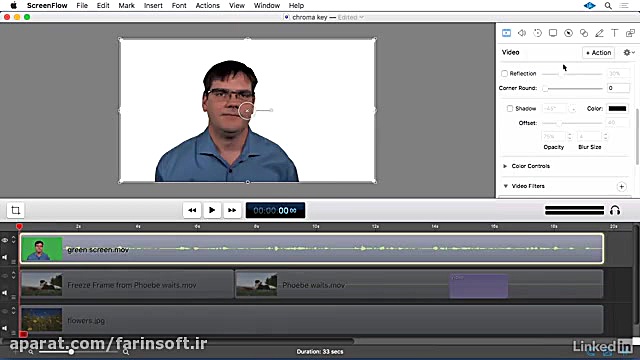Image resolution: width=640 pixels, height=360 pixels.
Task: Click timeline zoom-out magnifier icon
Action: coord(31,351)
